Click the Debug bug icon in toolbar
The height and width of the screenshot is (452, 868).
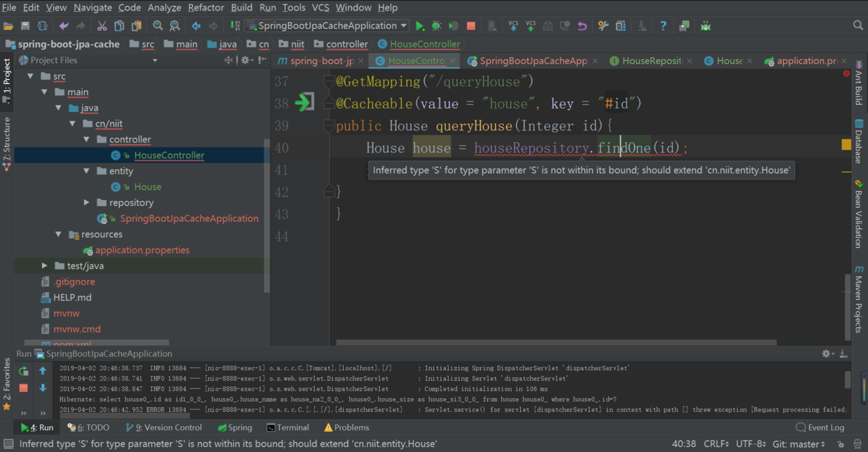(437, 26)
